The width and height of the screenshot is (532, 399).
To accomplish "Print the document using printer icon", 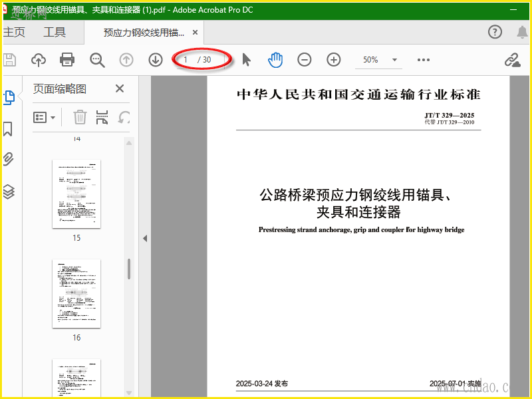I will coord(67,60).
